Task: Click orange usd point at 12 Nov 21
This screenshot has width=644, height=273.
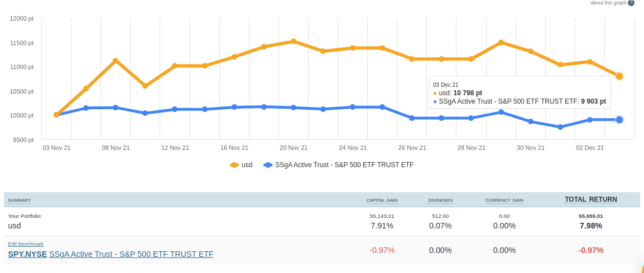Action: coord(175,66)
